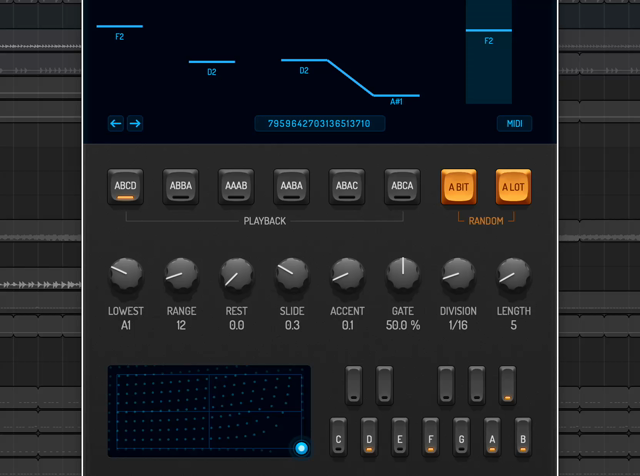Image resolution: width=640 pixels, height=476 pixels.
Task: Toggle the D sharp black key
Action: [x=384, y=385]
